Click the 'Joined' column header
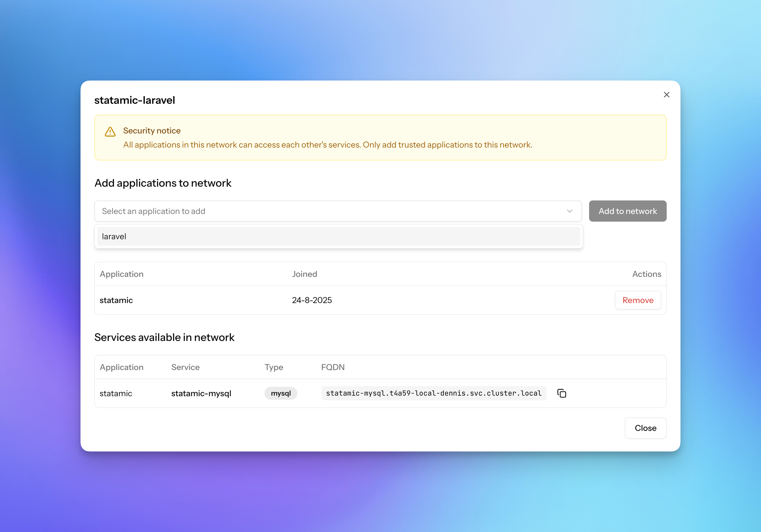 pyautogui.click(x=304, y=274)
